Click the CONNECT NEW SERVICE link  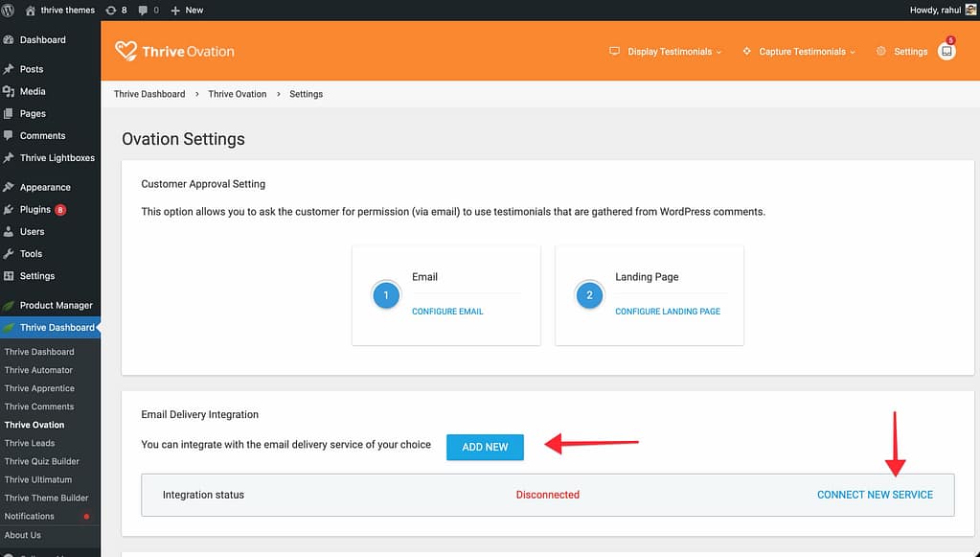(875, 495)
